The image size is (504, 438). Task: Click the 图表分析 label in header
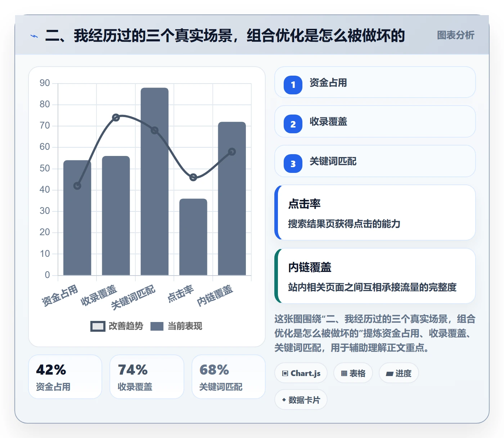[455, 35]
